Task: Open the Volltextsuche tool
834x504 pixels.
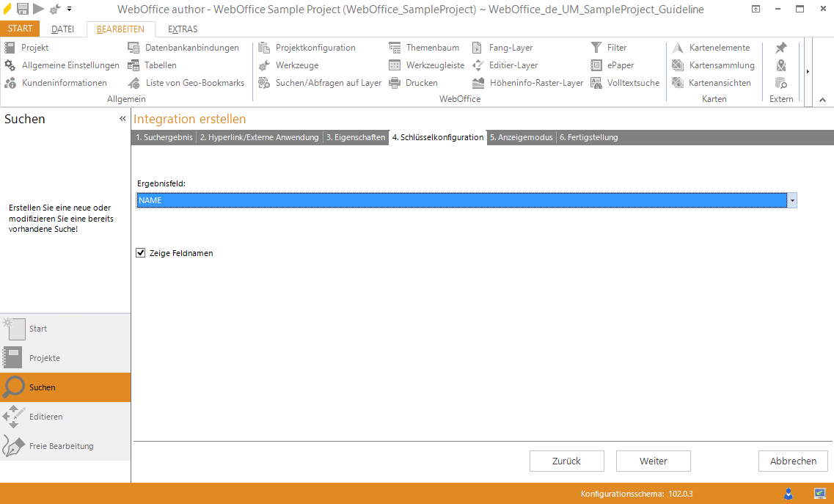Action: pyautogui.click(x=596, y=83)
